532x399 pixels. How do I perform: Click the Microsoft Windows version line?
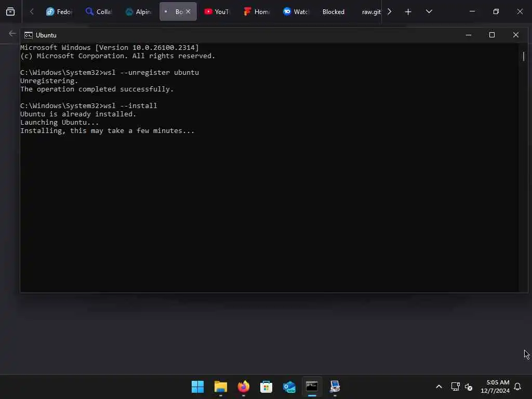pyautogui.click(x=110, y=47)
